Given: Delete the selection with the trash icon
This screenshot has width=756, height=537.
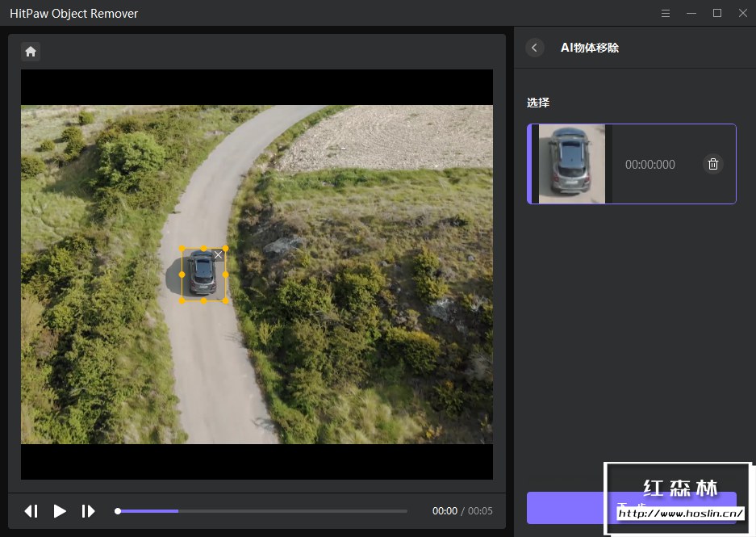Looking at the screenshot, I should click(x=713, y=165).
